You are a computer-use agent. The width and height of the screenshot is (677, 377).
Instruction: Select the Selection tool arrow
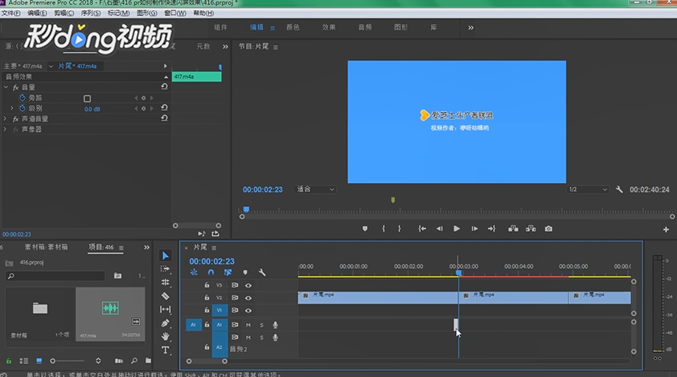coord(165,256)
